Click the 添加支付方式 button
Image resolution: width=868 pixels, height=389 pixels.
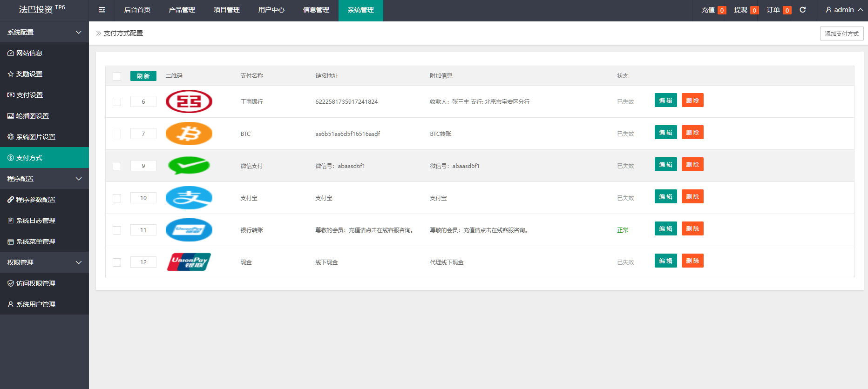[x=841, y=34]
